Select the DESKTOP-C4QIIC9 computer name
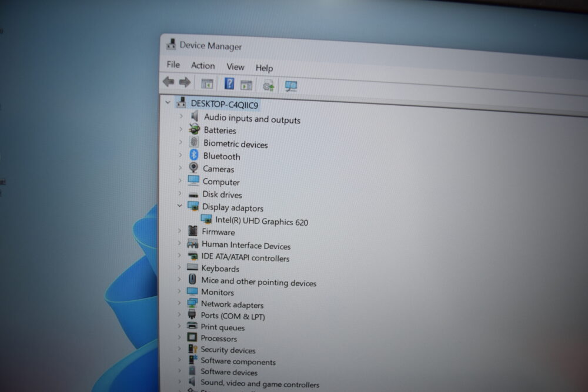 [225, 104]
